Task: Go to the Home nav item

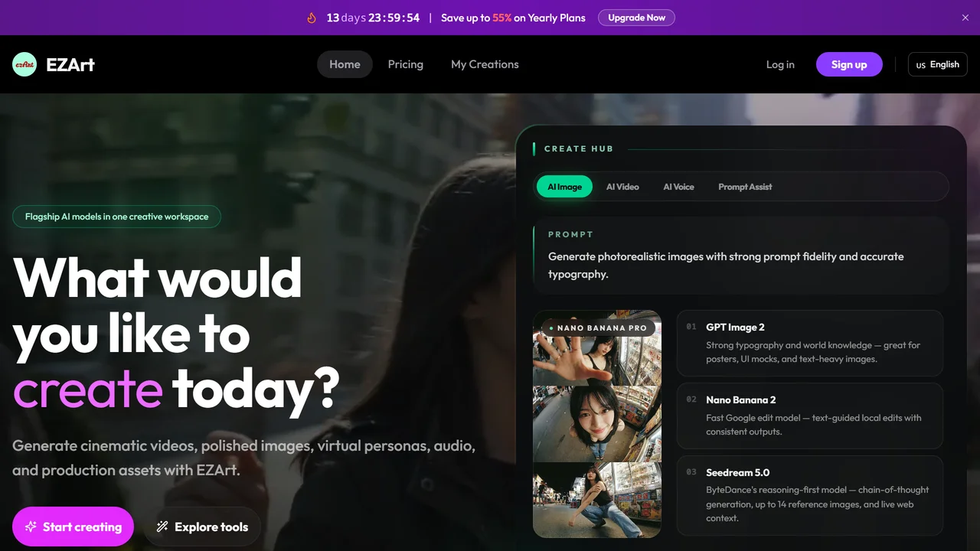Action: coord(345,64)
